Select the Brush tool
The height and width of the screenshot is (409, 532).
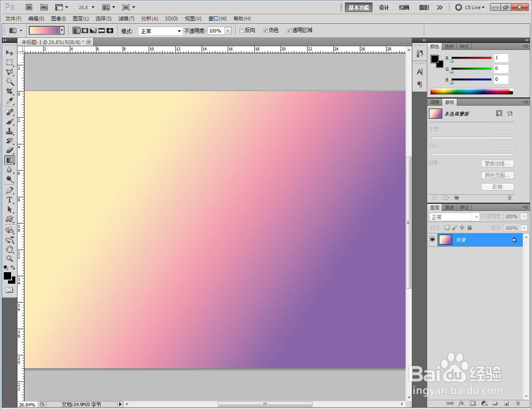pos(10,121)
